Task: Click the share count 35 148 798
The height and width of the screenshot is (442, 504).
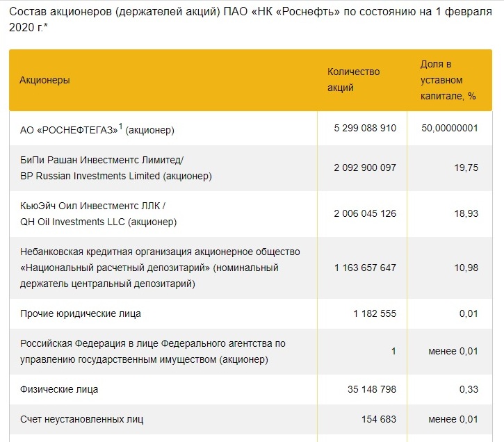Action: pyautogui.click(x=370, y=389)
